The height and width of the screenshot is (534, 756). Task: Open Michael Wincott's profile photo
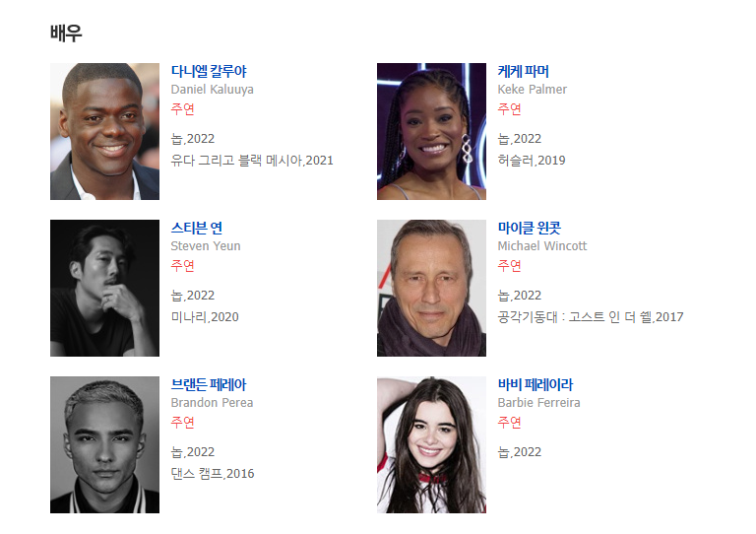[x=431, y=288]
